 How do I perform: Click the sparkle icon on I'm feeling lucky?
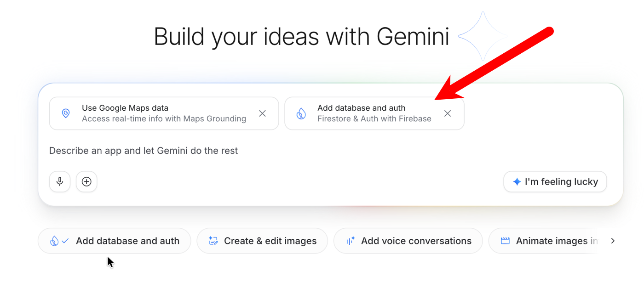[x=517, y=182]
